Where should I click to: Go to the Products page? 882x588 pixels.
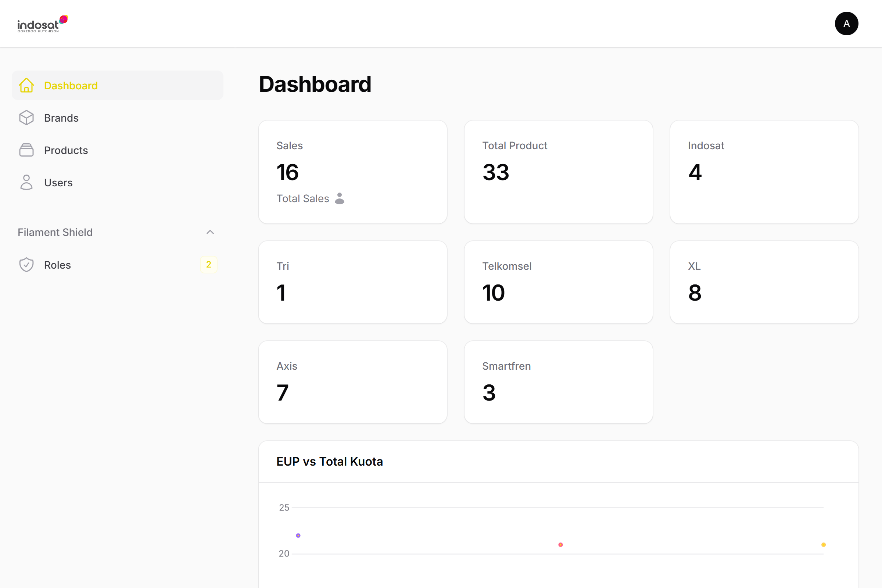(66, 150)
